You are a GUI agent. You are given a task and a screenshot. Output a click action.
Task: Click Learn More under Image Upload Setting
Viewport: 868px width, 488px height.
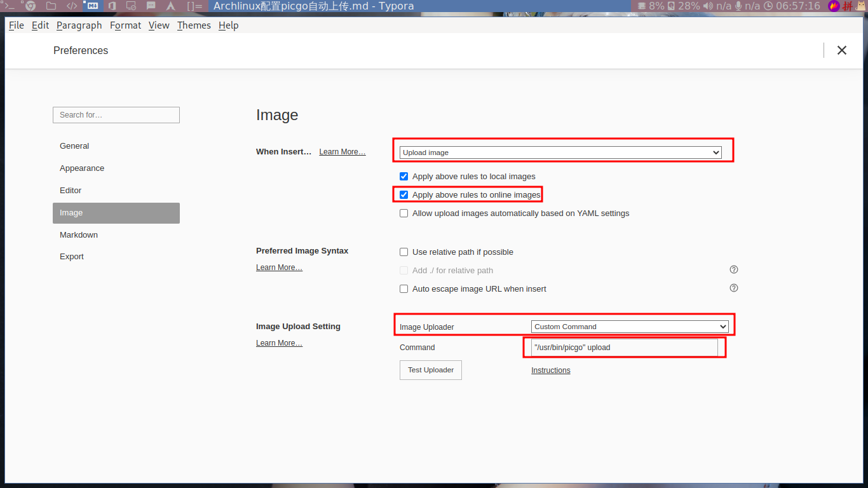click(279, 343)
